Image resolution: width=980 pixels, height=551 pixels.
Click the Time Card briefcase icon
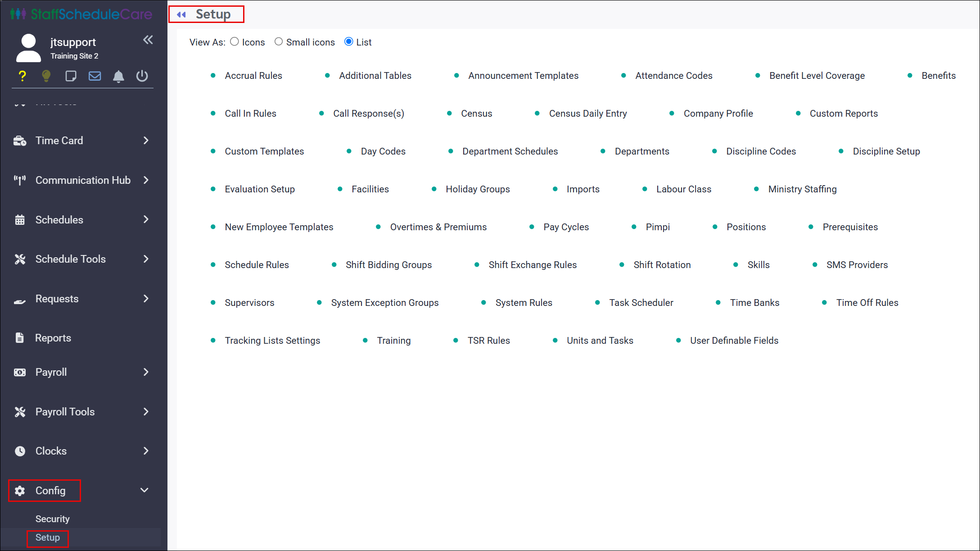pyautogui.click(x=20, y=141)
